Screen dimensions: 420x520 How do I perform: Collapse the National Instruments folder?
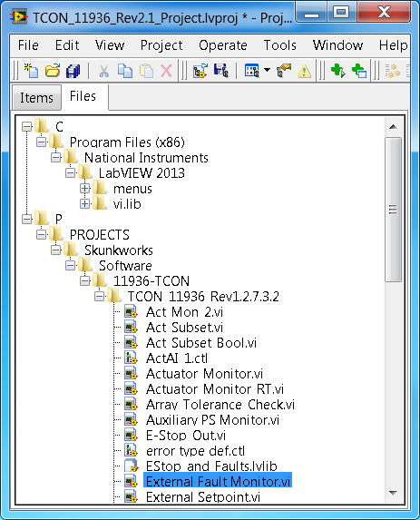[x=56, y=157]
